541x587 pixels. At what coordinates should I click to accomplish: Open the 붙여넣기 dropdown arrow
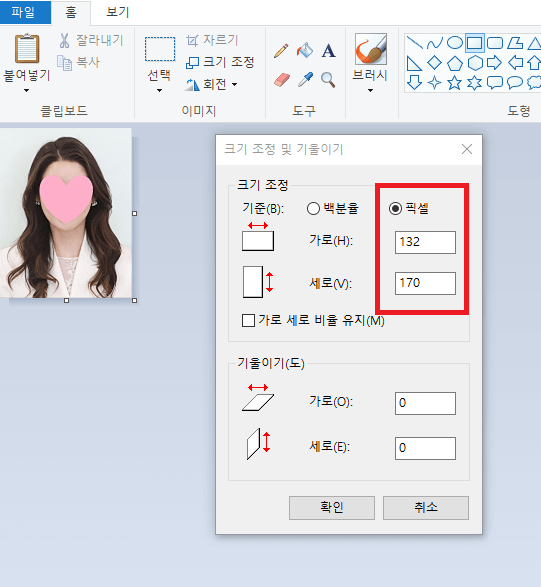coord(27,91)
